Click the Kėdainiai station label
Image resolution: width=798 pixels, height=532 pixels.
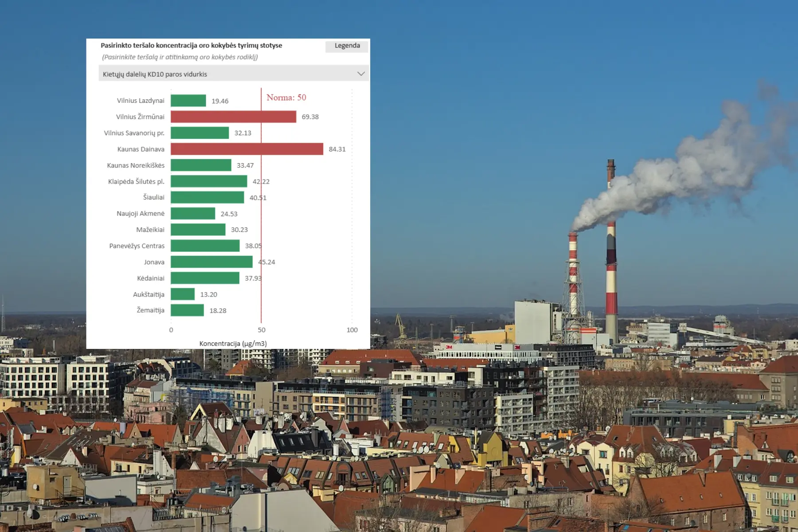[x=151, y=278]
